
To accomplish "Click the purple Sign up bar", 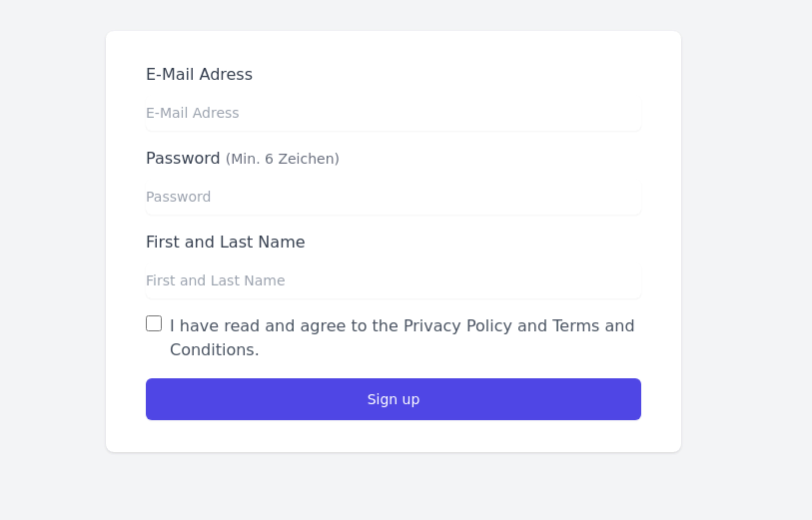I will tap(393, 399).
